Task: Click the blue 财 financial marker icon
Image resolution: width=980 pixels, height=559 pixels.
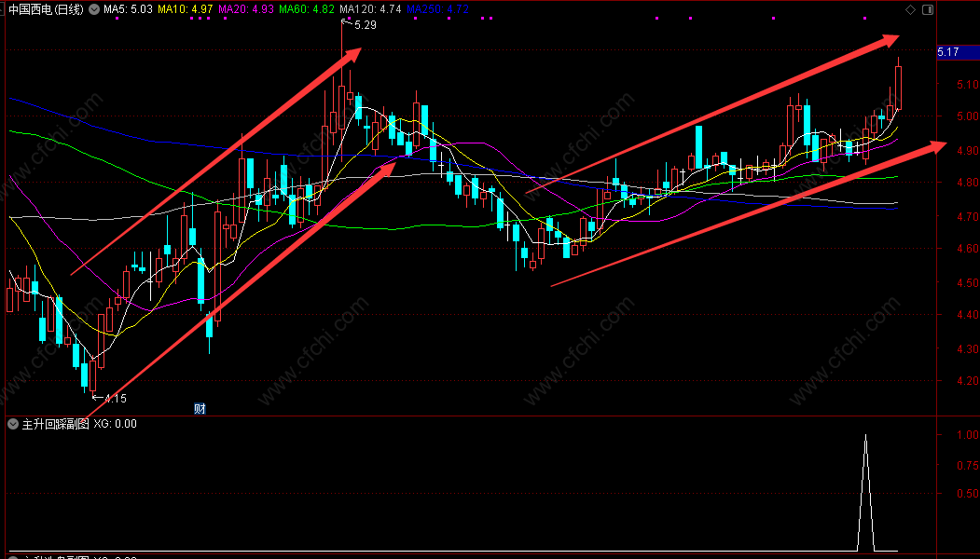Action: (x=200, y=408)
